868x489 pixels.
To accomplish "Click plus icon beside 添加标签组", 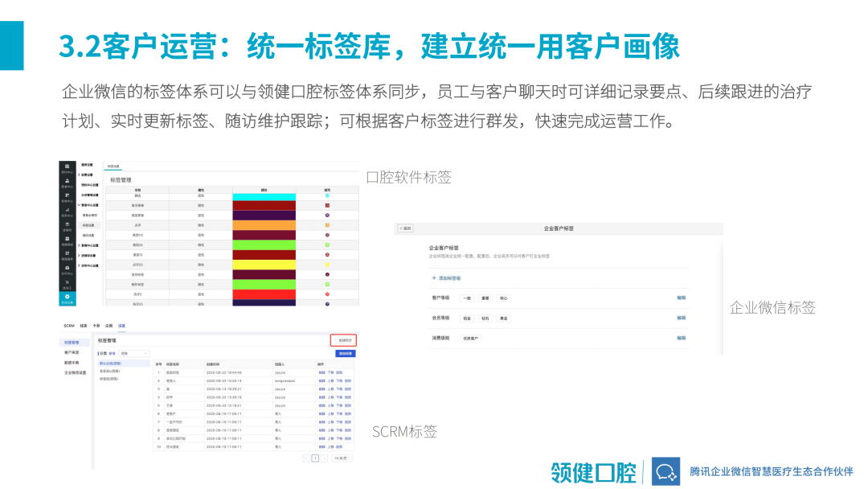I will pyautogui.click(x=434, y=278).
